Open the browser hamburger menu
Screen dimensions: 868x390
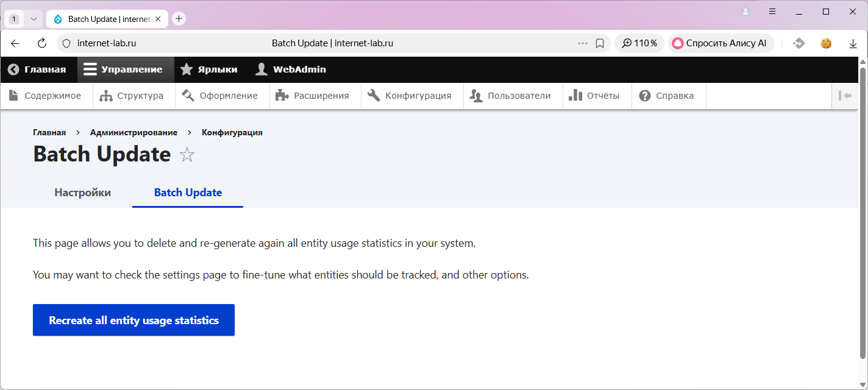[x=772, y=12]
